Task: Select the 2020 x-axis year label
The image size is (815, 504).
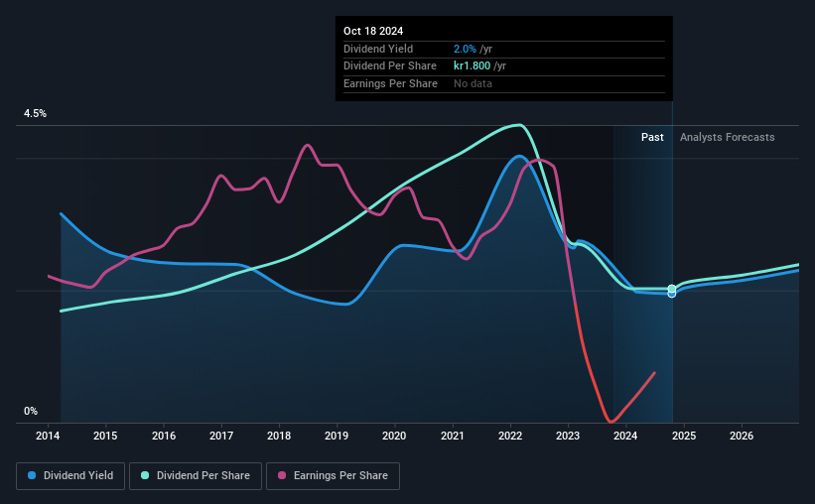Action: point(394,436)
